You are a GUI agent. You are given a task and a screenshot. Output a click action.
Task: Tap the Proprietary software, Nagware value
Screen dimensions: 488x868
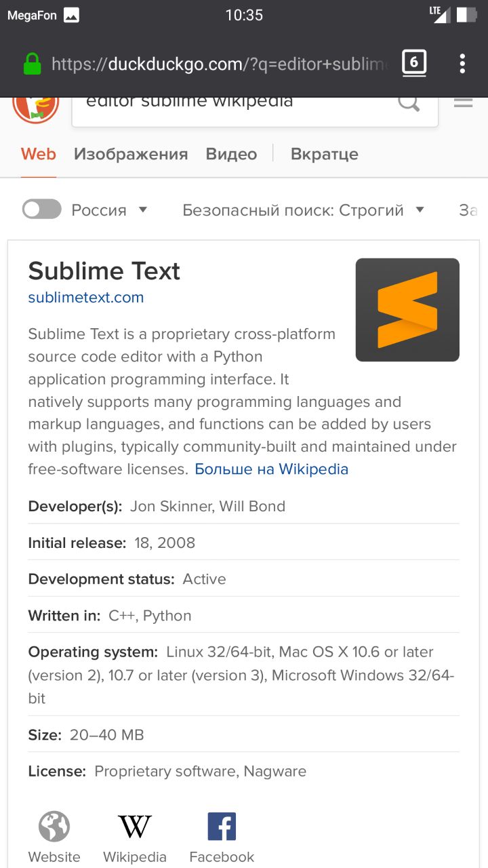pyautogui.click(x=201, y=772)
